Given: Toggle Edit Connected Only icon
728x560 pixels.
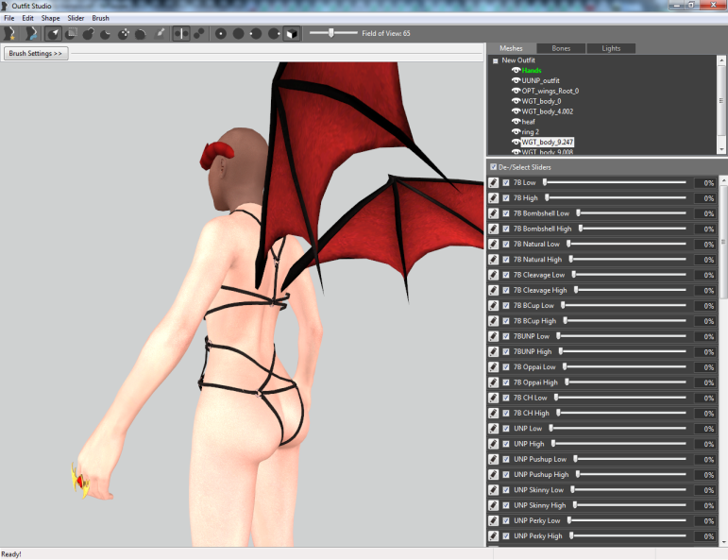Looking at the screenshot, I should [x=199, y=33].
